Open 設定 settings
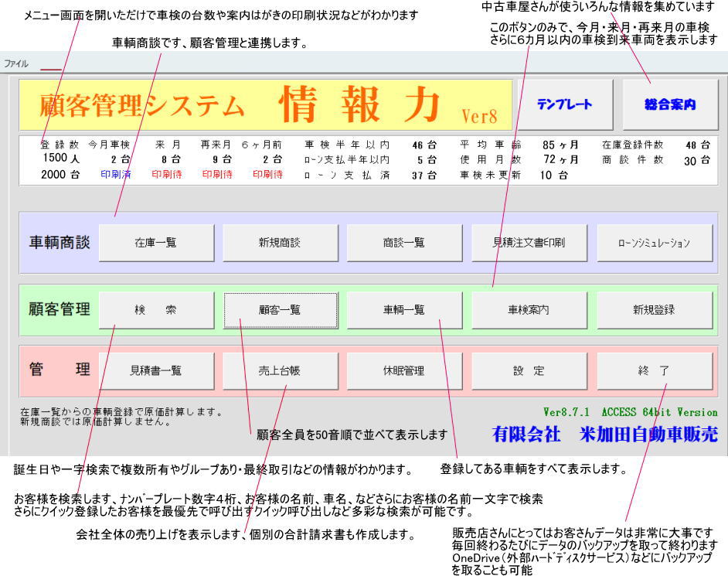Image resolution: width=728 pixels, height=576 pixels. (x=529, y=371)
